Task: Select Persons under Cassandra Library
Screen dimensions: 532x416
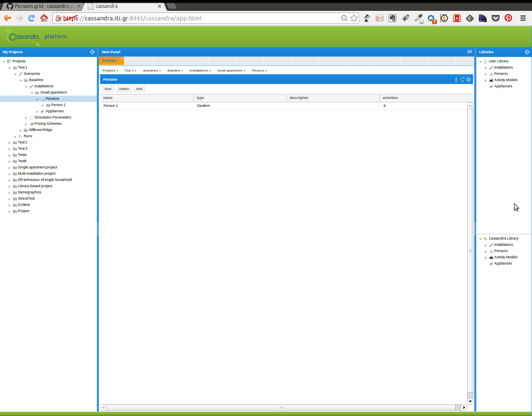Action: tap(501, 251)
